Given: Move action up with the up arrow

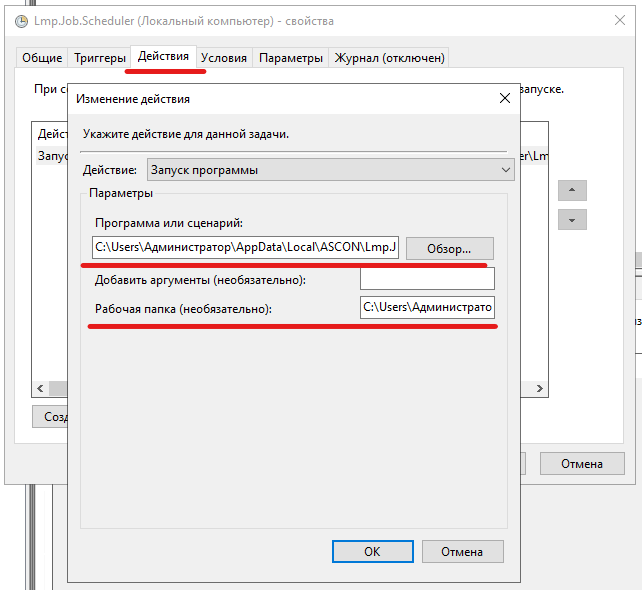Looking at the screenshot, I should point(572,190).
